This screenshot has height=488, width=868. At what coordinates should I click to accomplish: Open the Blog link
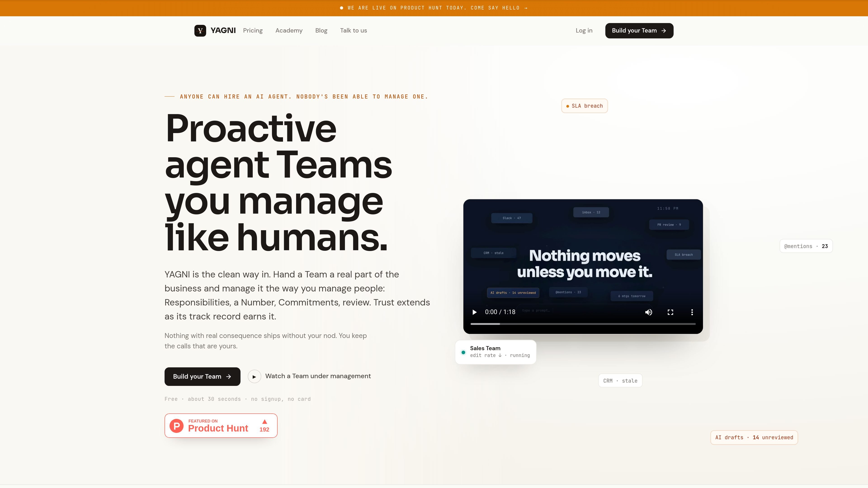coord(321,31)
